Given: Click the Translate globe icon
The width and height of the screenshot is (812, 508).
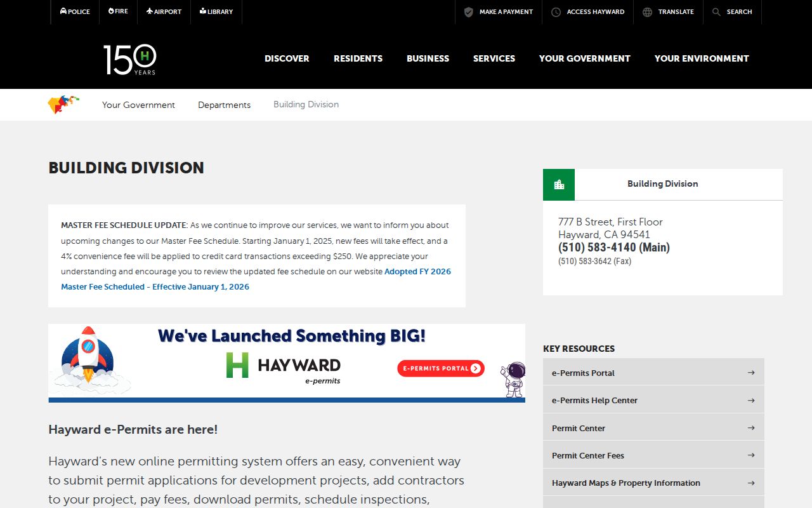Looking at the screenshot, I should coord(647,12).
